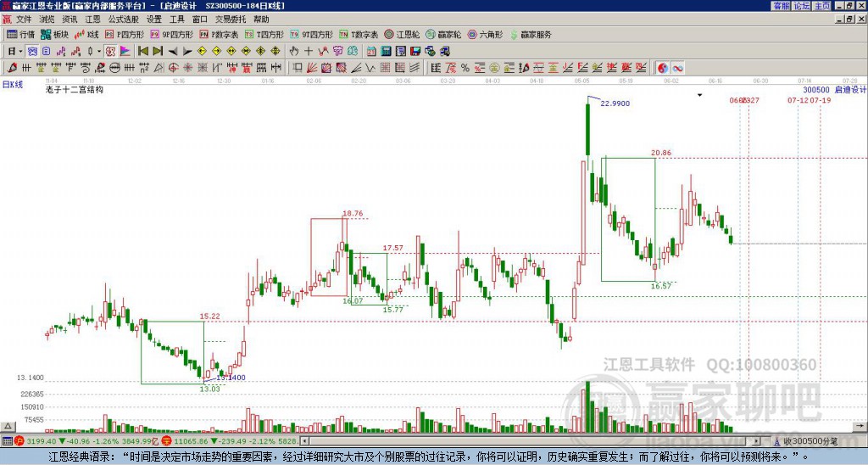This screenshot has height=465, width=868.
Task: Toggle the colorful flag indicator icon
Action: coord(125,52)
